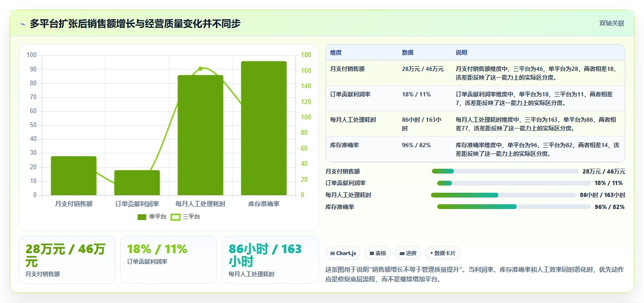Toggle the 单平台 legend series

coord(152,217)
